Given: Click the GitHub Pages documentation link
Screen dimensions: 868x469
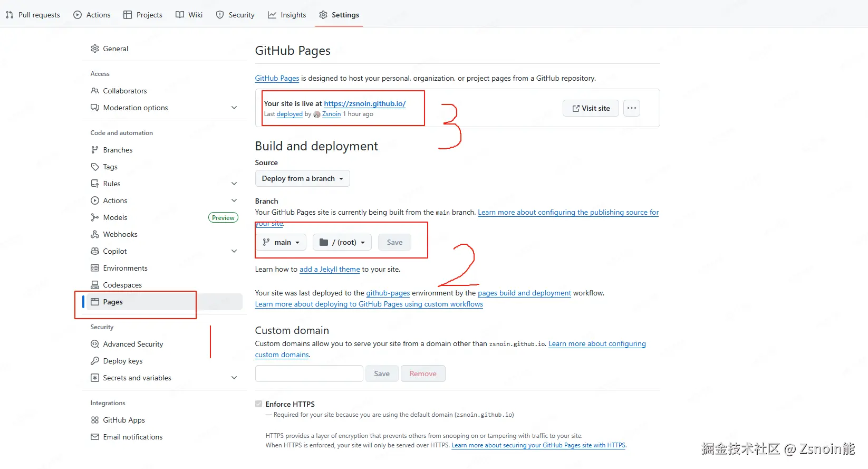Looking at the screenshot, I should [277, 78].
